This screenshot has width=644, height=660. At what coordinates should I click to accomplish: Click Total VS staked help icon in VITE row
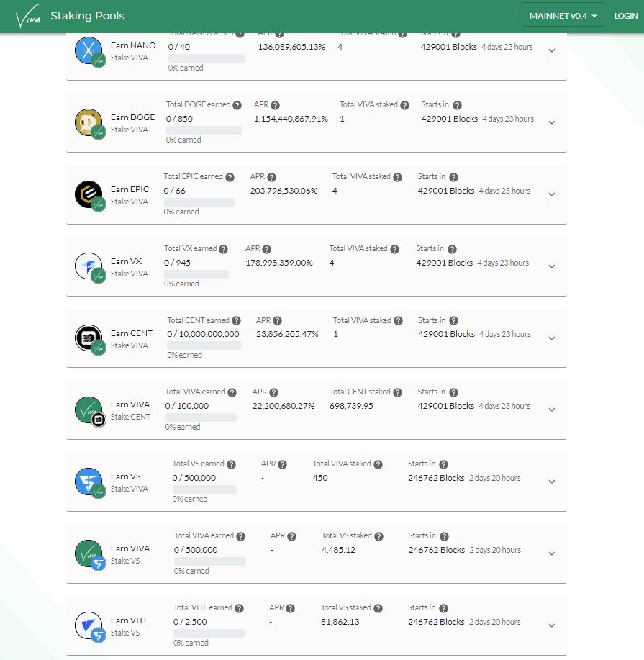point(378,608)
